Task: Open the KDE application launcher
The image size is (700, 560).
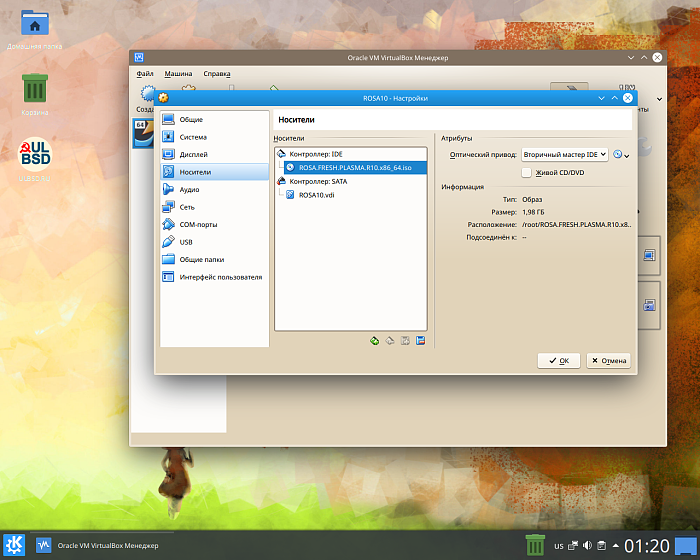Action: click(x=14, y=545)
